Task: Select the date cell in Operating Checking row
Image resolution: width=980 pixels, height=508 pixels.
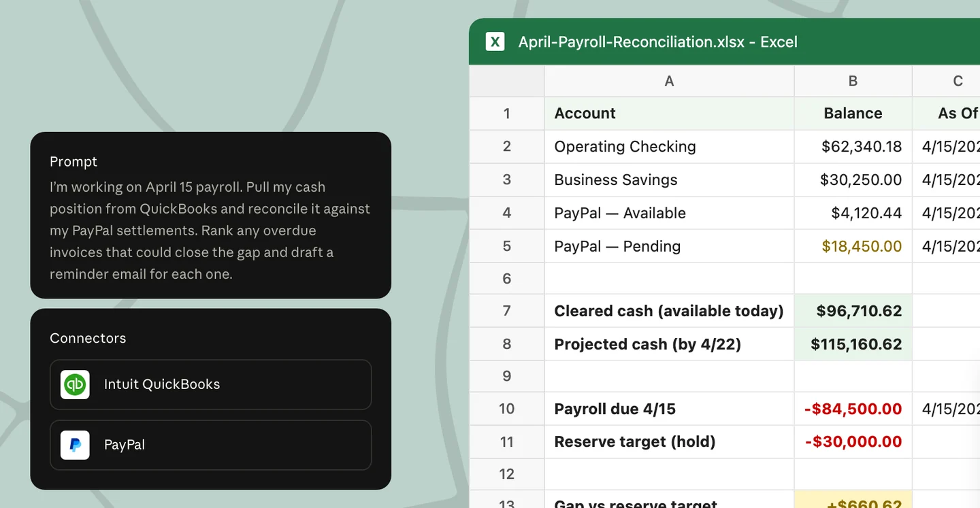Action: pos(947,147)
